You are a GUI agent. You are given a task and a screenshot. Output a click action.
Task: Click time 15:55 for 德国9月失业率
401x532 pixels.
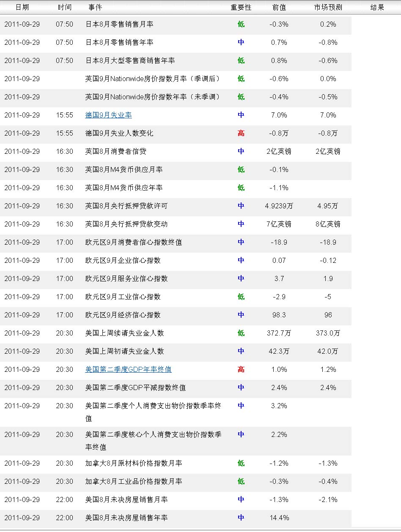[x=65, y=115]
